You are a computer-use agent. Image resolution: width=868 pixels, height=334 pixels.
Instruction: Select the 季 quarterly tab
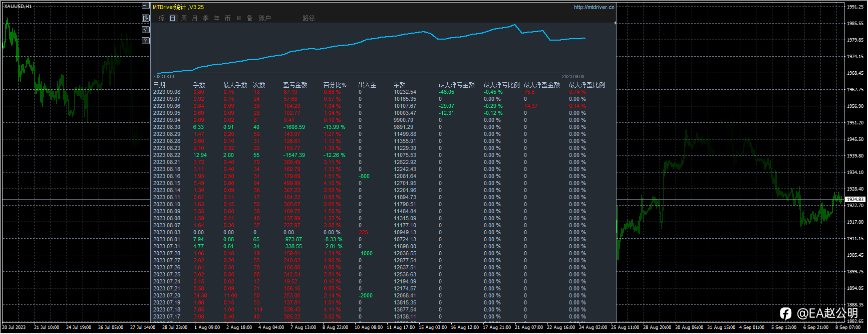[x=205, y=18]
